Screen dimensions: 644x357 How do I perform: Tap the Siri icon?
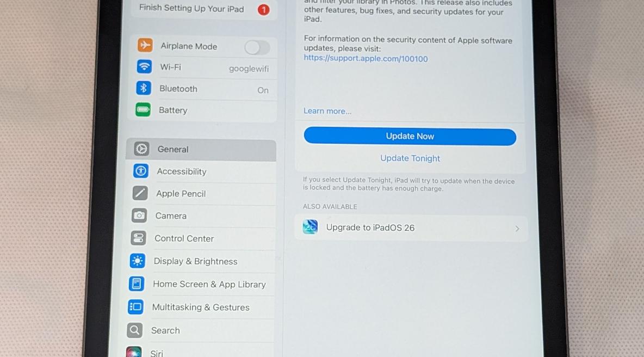click(x=134, y=352)
